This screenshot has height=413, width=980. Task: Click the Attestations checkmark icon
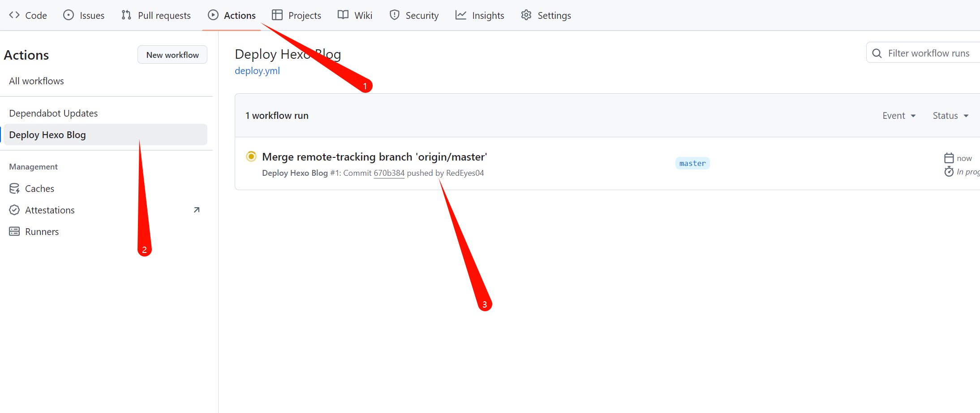[14, 210]
